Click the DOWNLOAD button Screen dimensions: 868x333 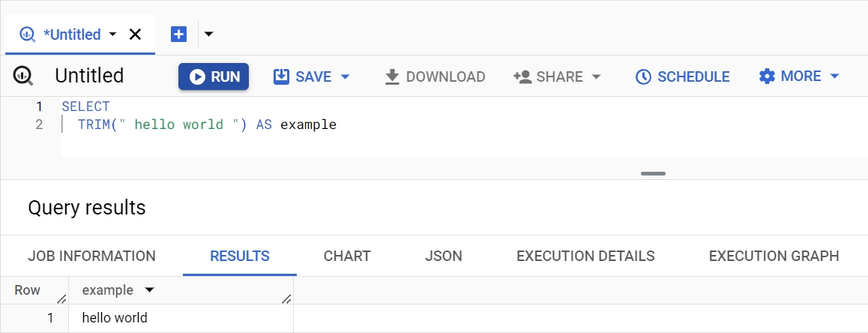tap(435, 76)
